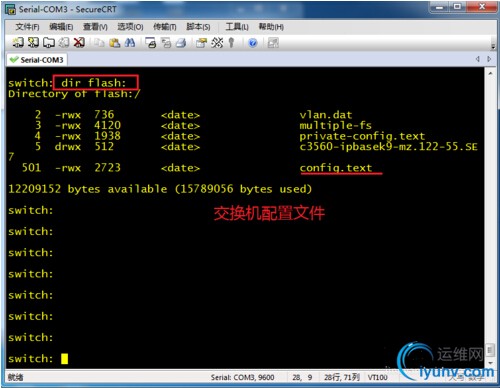Viewport: 500px width, 388px height.
Task: Open the 工具(L) menu
Action: [x=237, y=27]
